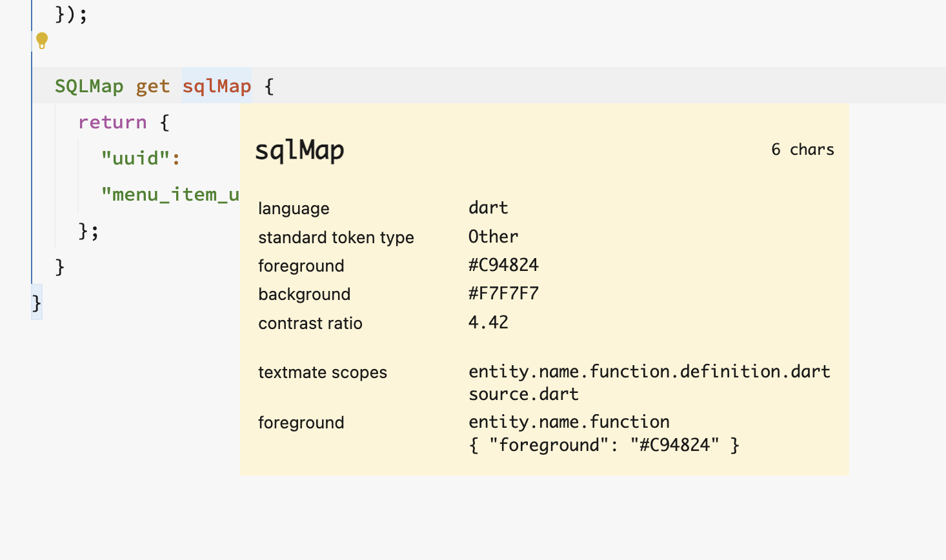Viewport: 946px width, 560px height.
Task: Select the "menu_item_u" string key
Action: tap(170, 194)
